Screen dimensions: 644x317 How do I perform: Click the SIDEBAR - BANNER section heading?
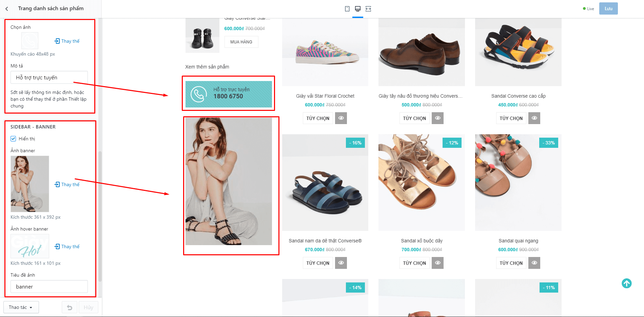pyautogui.click(x=33, y=127)
